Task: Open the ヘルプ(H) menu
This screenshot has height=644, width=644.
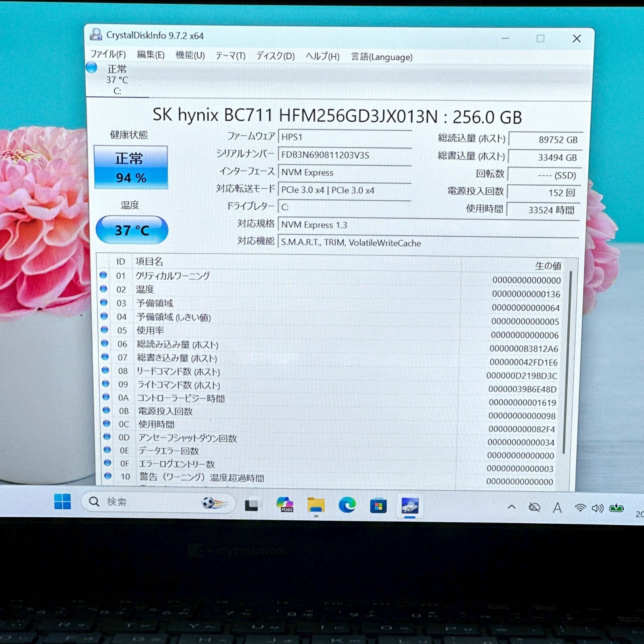Action: pos(322,56)
